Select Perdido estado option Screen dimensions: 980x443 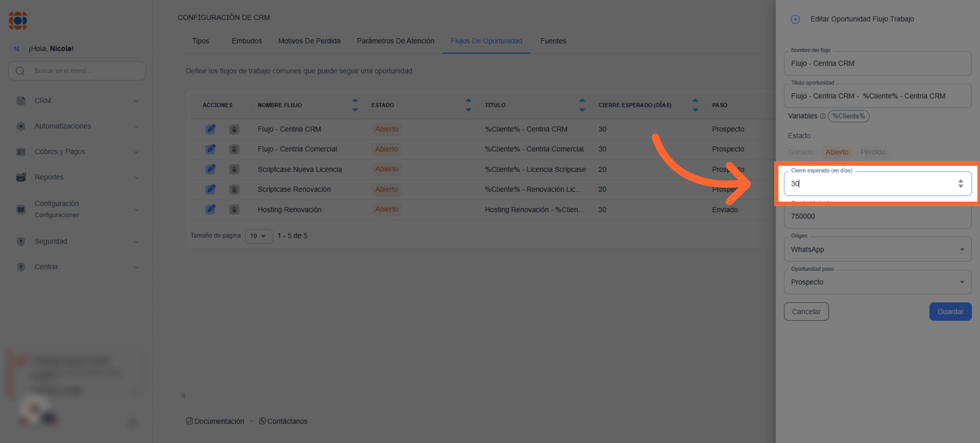point(873,152)
